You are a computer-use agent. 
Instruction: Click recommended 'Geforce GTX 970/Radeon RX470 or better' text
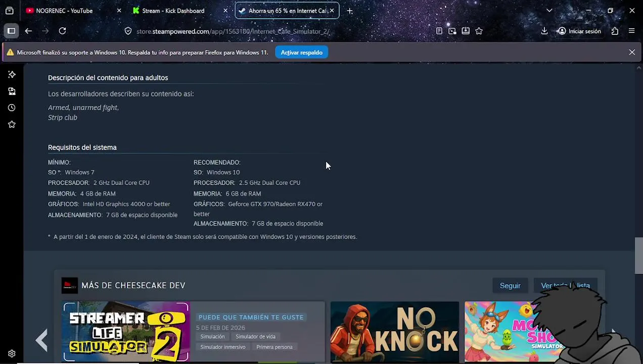point(258,209)
